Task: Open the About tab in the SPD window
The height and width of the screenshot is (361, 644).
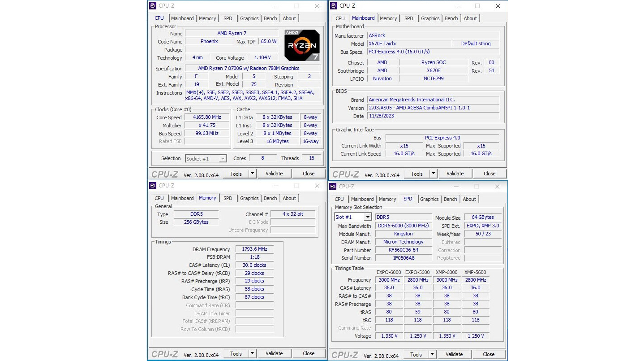Action: click(x=469, y=199)
